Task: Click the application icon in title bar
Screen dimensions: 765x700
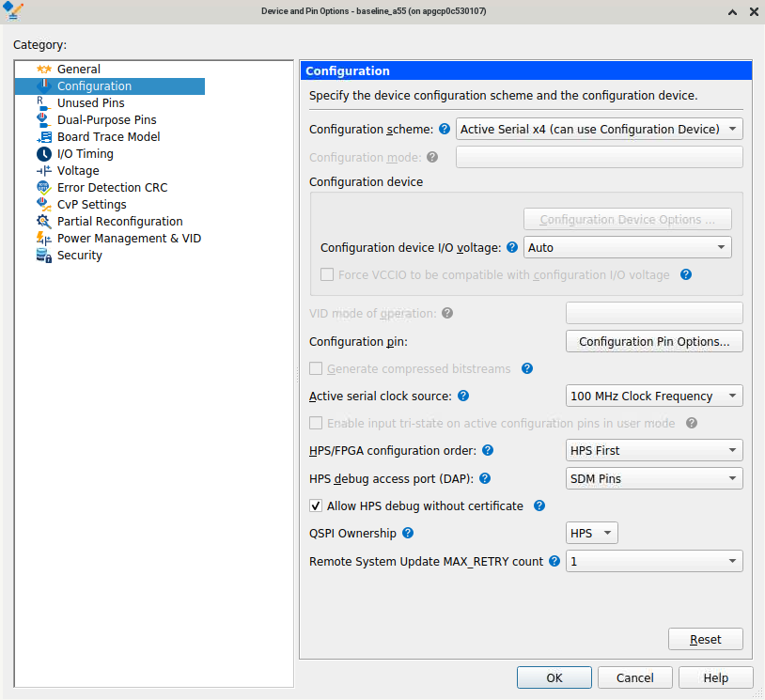Action: click(x=12, y=10)
